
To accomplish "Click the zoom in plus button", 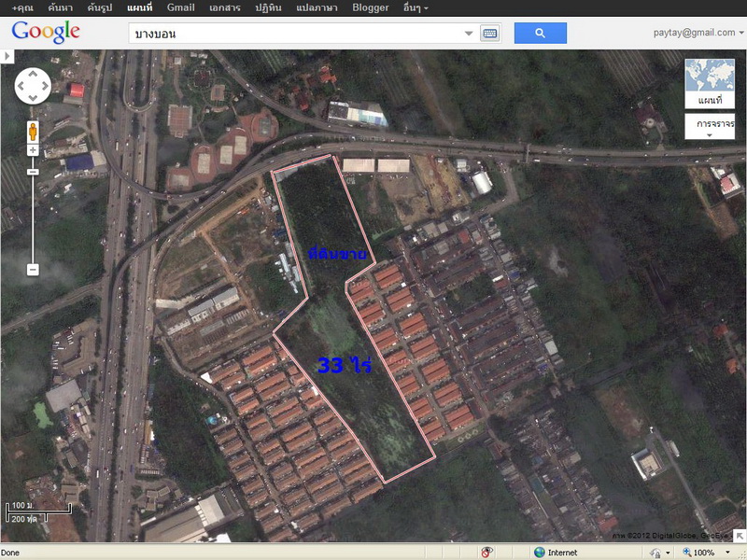I will point(33,150).
